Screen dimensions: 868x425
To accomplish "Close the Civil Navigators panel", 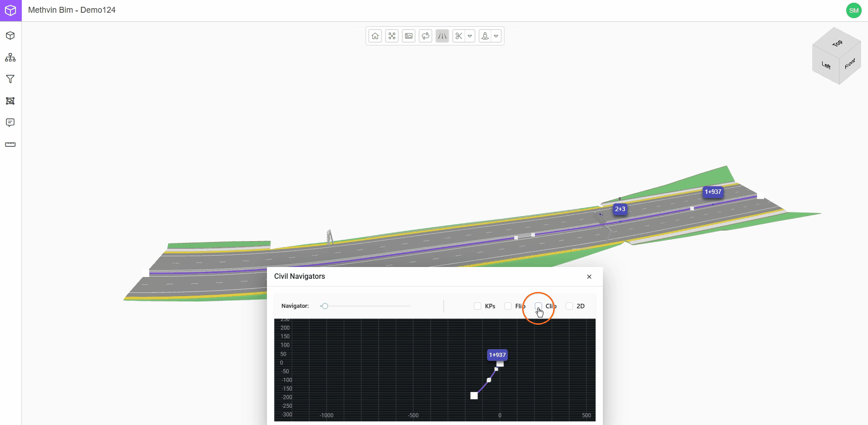I will click(589, 277).
